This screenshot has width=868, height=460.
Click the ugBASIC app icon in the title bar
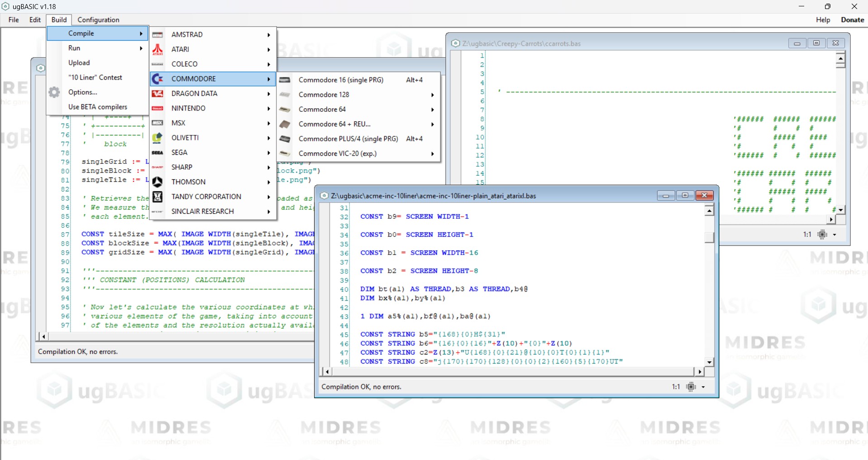[x=6, y=6]
